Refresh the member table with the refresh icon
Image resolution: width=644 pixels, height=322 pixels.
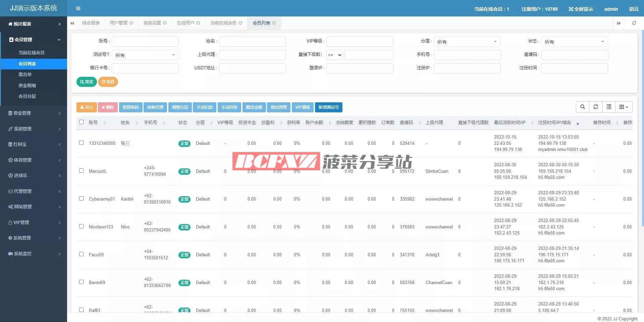596,107
